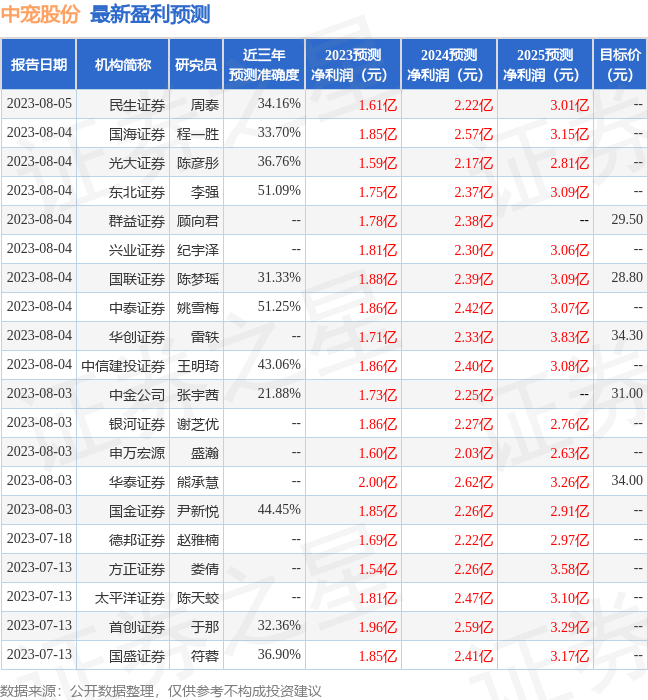The width and height of the screenshot is (648, 700).
Task: Click the 数据来源 footer disclaimer text
Action: point(161,691)
